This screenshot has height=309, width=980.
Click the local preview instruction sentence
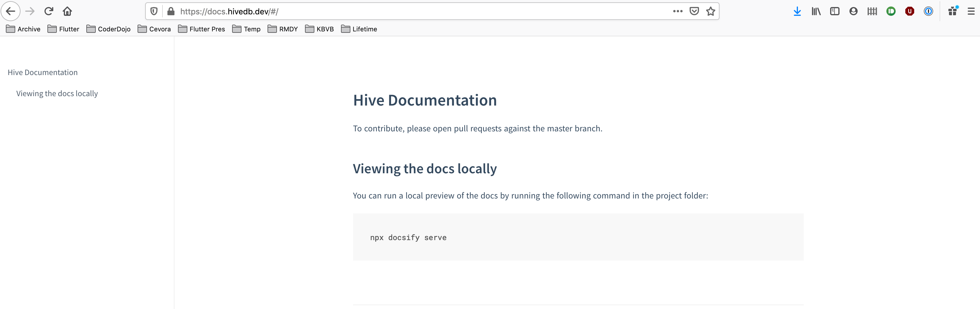pos(530,196)
